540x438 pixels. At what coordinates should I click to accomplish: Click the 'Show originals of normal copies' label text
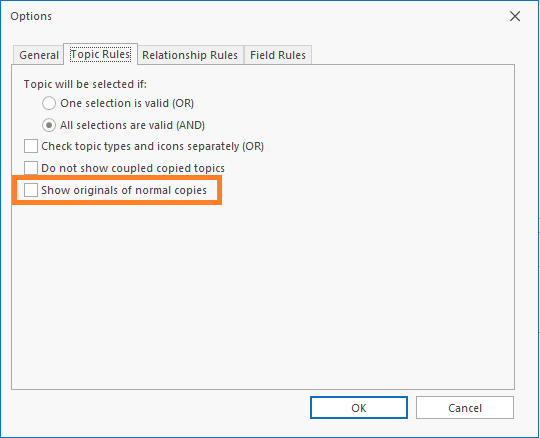[x=124, y=190]
